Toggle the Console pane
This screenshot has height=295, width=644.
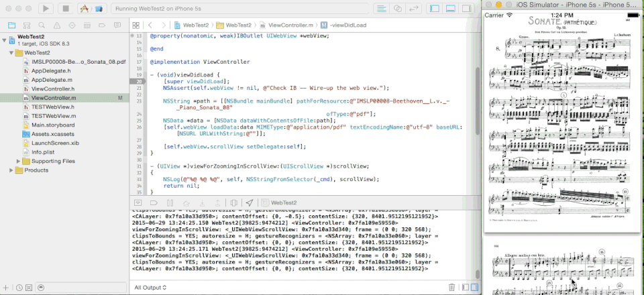[474, 288]
